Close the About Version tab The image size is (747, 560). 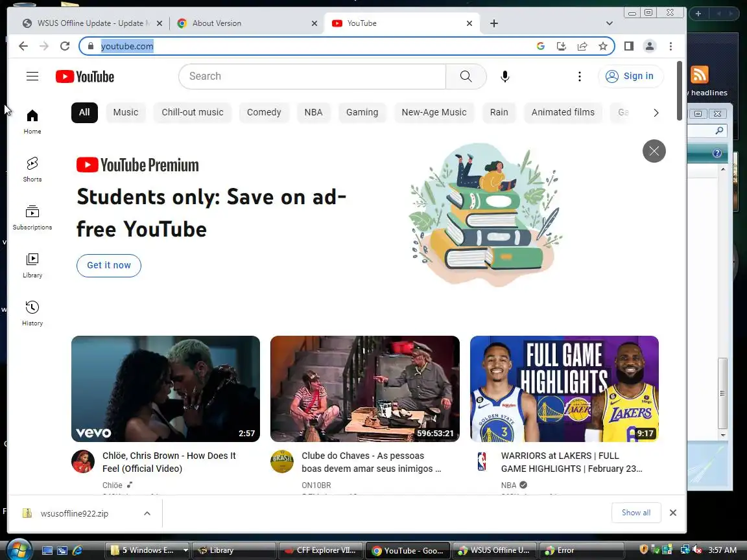click(314, 23)
